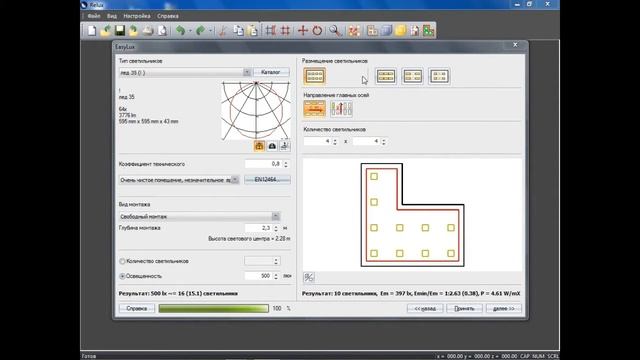The height and width of the screenshot is (360, 640).
Task: Click the red circular rotate icon in the toolbar
Action: (317, 31)
